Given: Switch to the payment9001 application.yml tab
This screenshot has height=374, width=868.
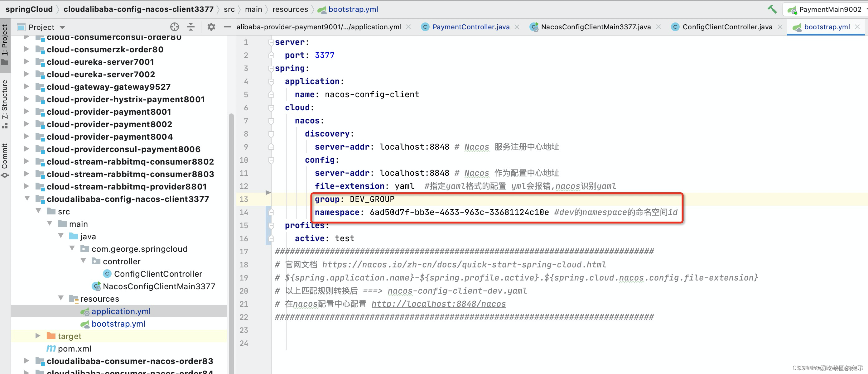Looking at the screenshot, I should tap(319, 27).
